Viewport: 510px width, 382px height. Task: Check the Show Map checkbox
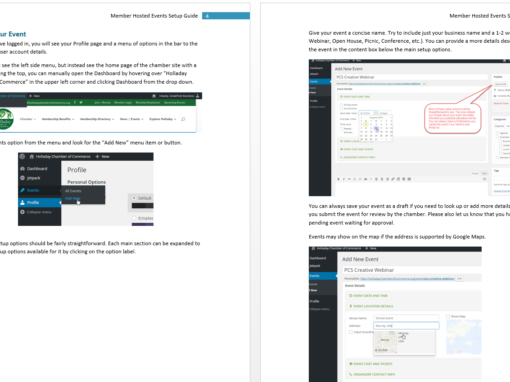click(448, 316)
